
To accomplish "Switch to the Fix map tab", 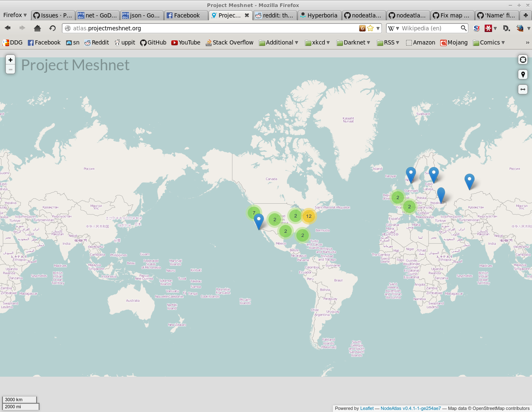I will (452, 15).
